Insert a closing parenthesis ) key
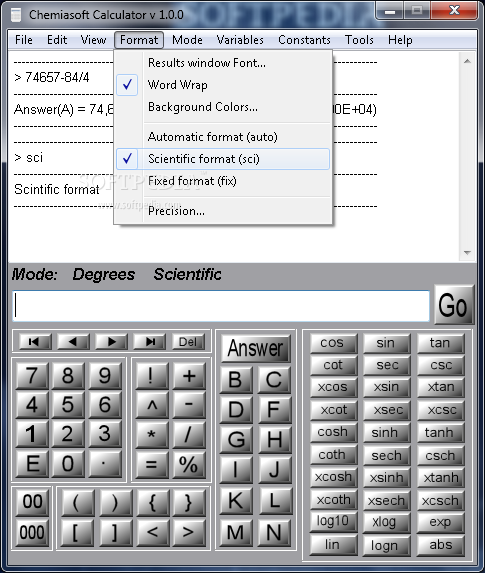Image resolution: width=485 pixels, height=573 pixels. pyautogui.click(x=115, y=503)
